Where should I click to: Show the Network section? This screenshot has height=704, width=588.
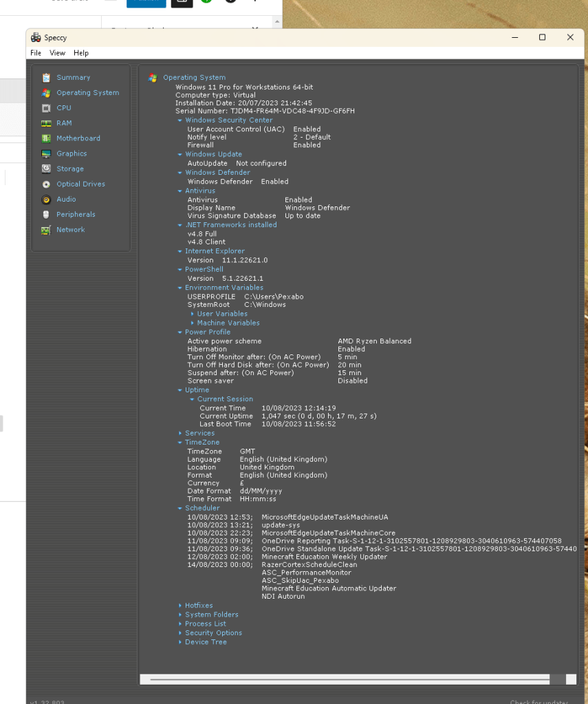(70, 229)
